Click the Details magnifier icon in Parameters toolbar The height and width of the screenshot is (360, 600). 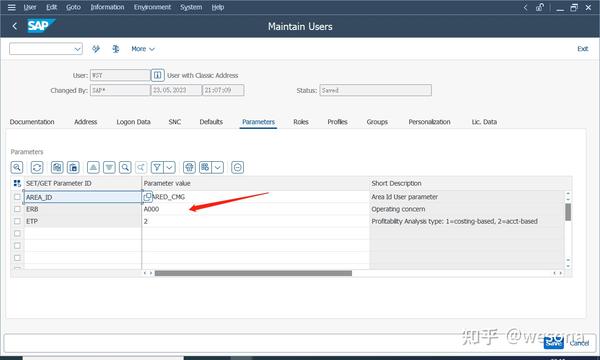click(17, 167)
